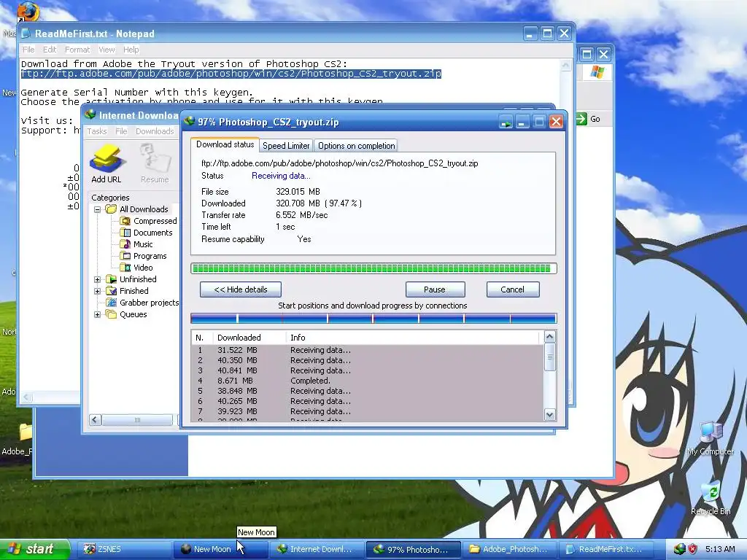Click the Go button in the Explorer window
This screenshot has height=560, width=747.
[589, 119]
